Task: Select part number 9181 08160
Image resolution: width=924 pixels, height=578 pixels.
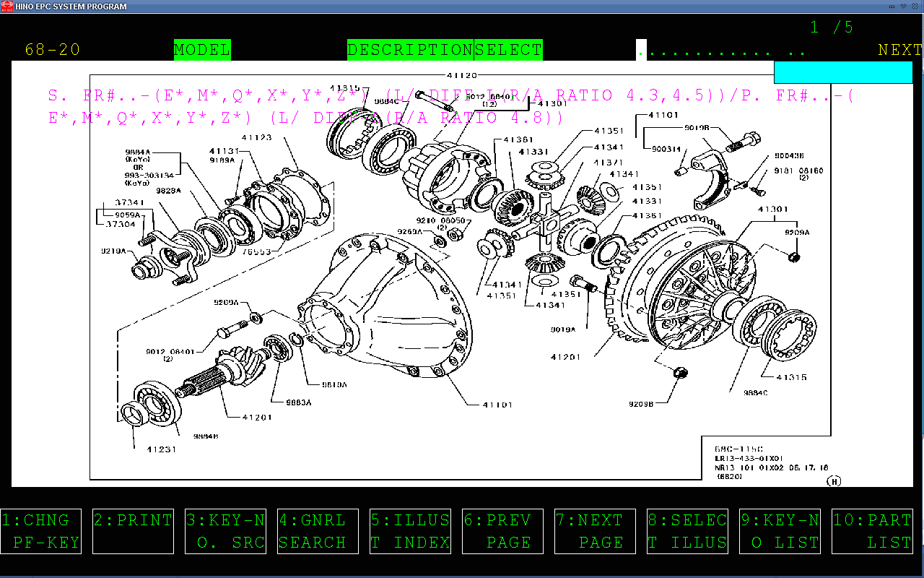Action: [x=798, y=171]
